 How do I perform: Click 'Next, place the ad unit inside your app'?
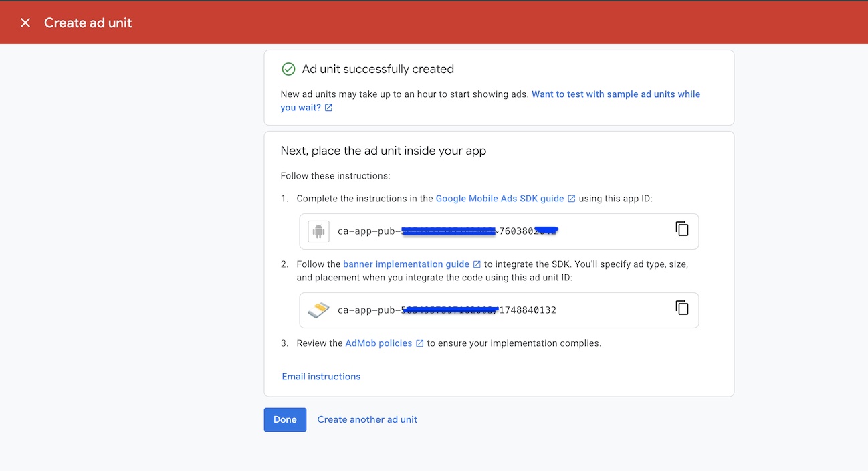(x=383, y=151)
